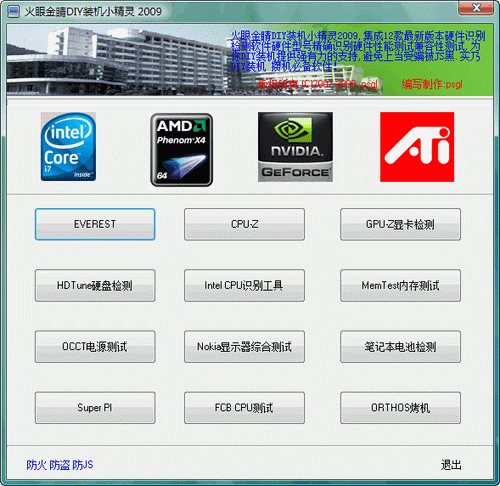Start GPU-Z显卡检测
Screen dimensions: 500x486
[x=400, y=224]
